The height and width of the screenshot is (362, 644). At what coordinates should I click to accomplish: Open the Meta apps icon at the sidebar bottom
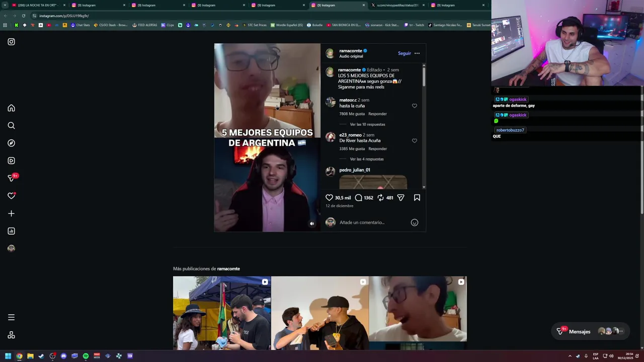click(11, 335)
